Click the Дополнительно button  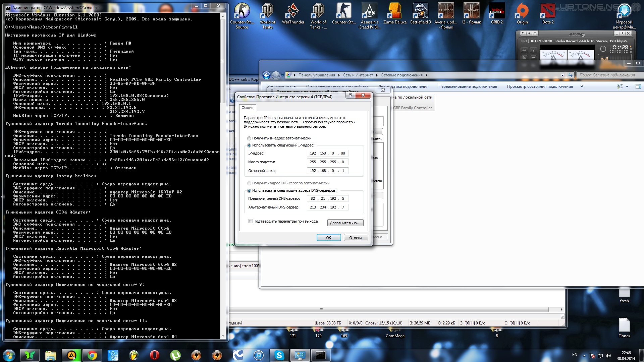click(345, 223)
